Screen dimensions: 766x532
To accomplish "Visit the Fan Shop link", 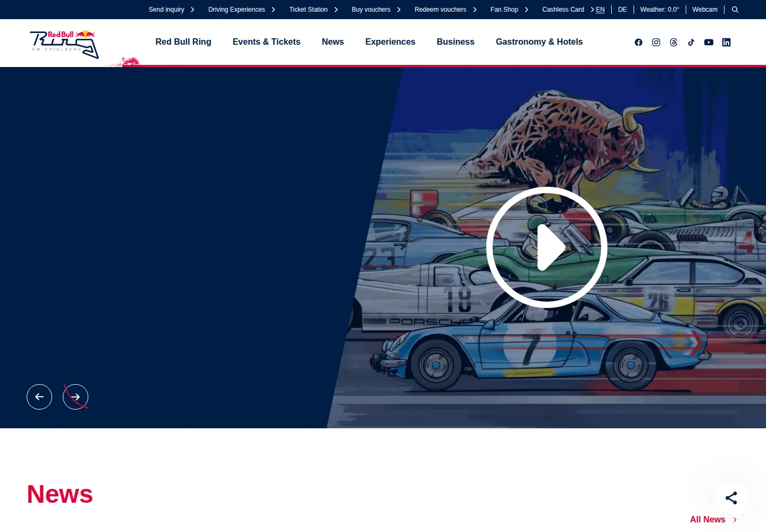I will [x=510, y=10].
